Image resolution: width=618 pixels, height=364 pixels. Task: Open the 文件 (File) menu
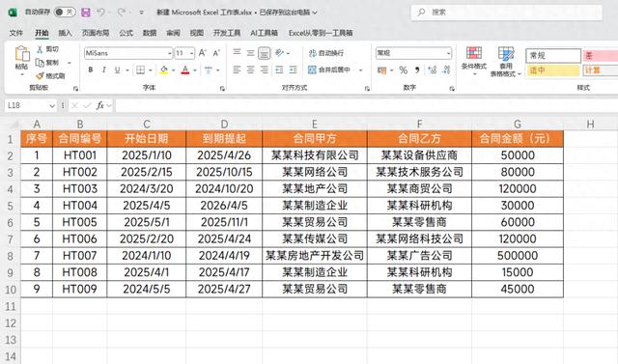[16, 33]
